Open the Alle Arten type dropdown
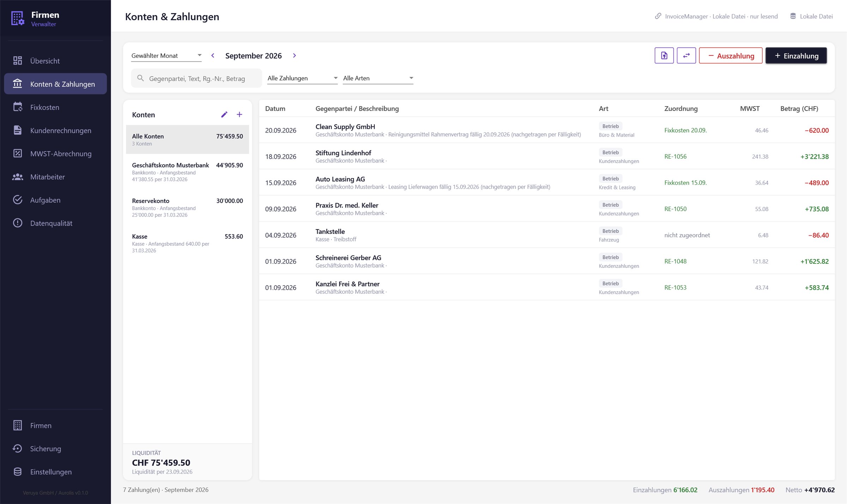The image size is (847, 504). point(378,78)
